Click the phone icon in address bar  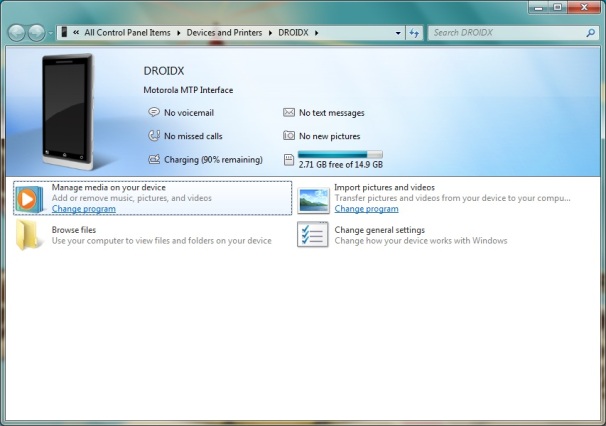pyautogui.click(x=64, y=32)
